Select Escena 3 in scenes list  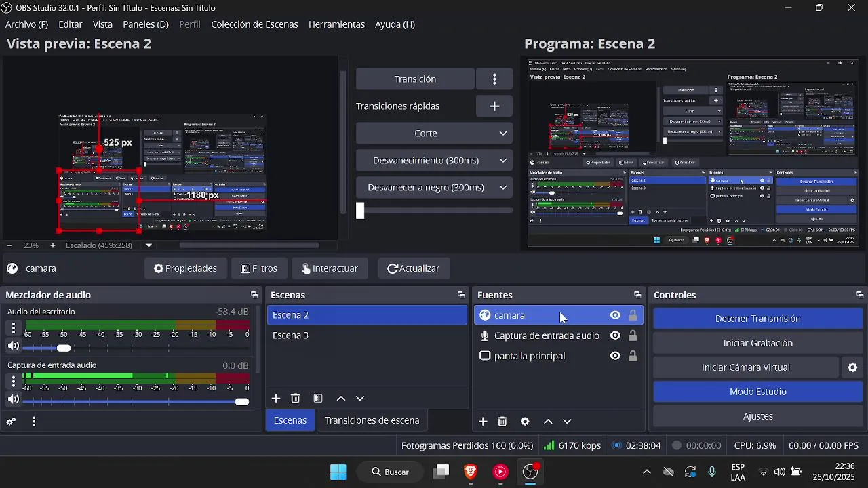pyautogui.click(x=367, y=335)
